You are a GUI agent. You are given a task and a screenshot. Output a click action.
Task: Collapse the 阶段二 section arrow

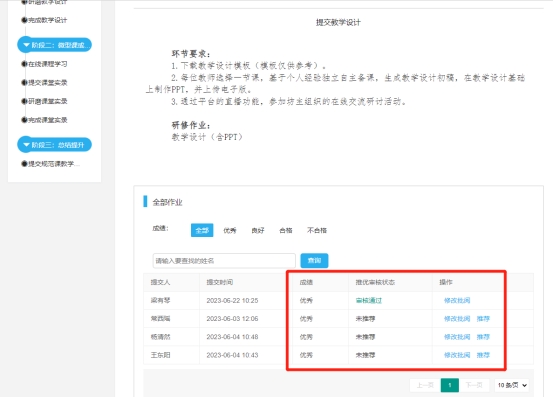tap(26, 45)
